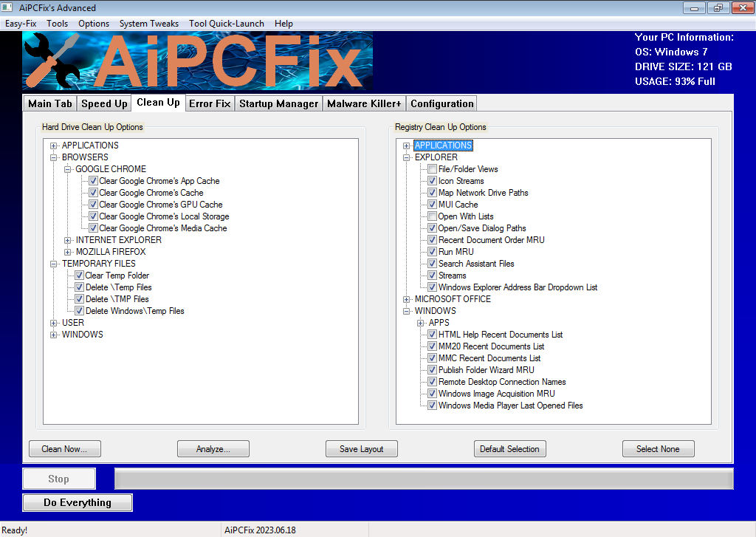Toggle Delete Windows\Temp Files checkbox
Screen dimensions: 756x537
(x=80, y=311)
